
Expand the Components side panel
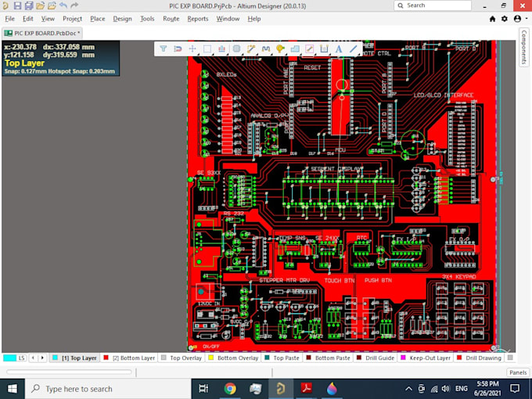(x=524, y=47)
